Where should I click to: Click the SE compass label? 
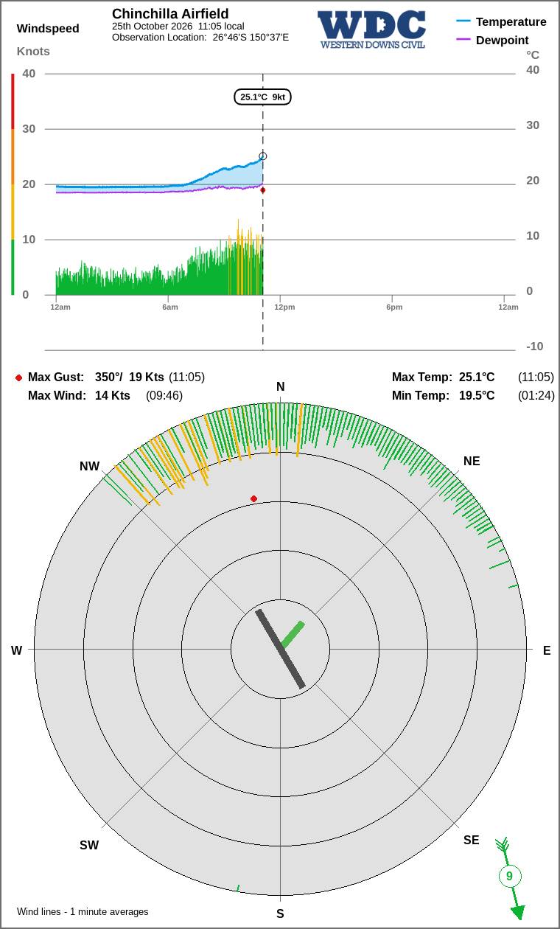point(472,841)
